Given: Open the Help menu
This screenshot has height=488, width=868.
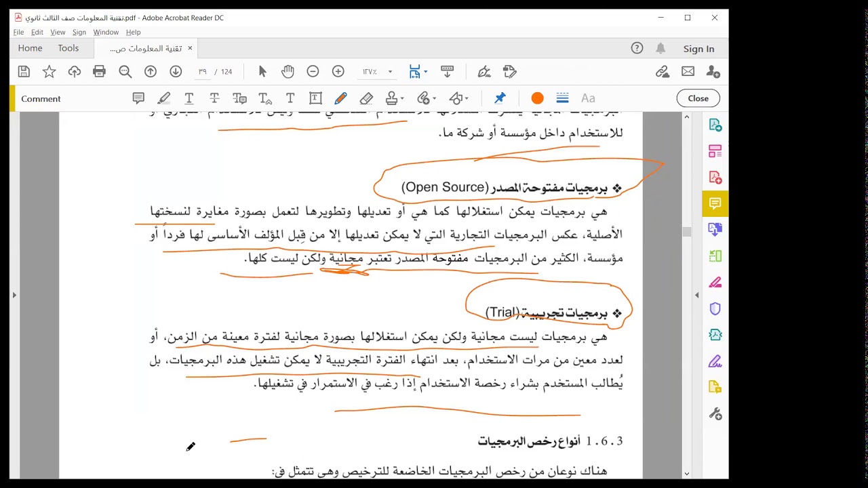Looking at the screenshot, I should pos(134,32).
